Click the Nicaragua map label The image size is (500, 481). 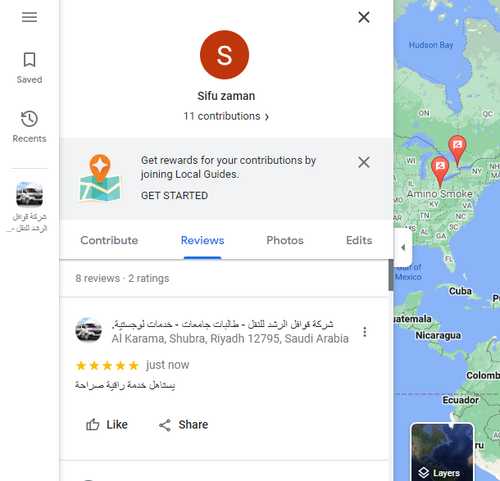coord(438,335)
